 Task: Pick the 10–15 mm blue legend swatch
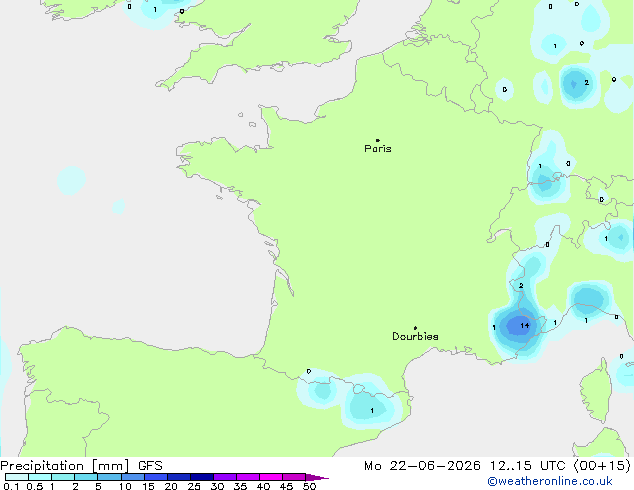click(x=133, y=477)
